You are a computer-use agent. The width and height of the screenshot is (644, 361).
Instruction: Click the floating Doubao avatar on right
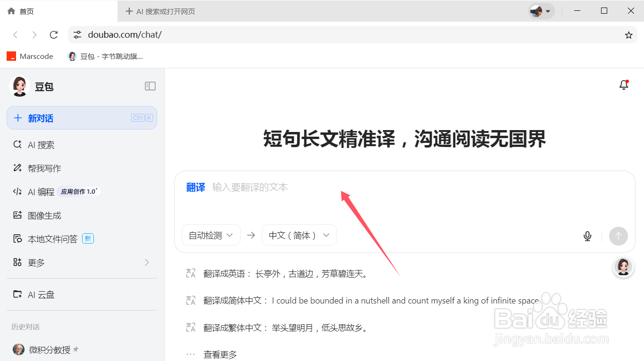tap(623, 267)
